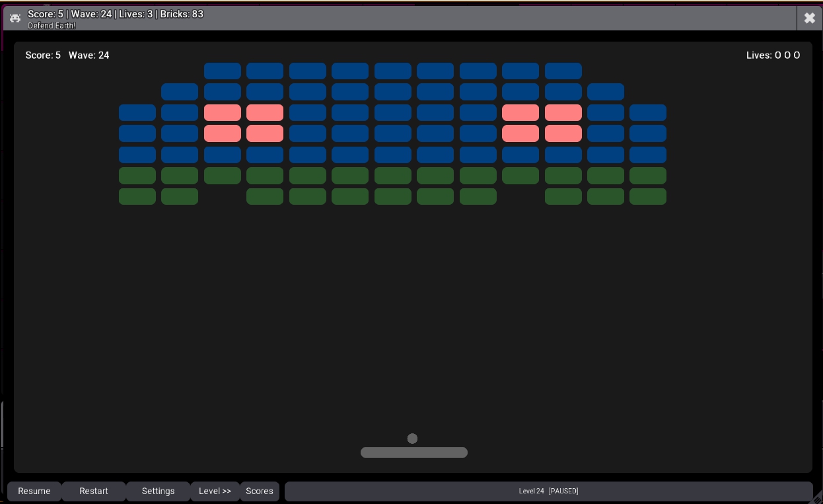Viewport: 823px width, 504px height.
Task: Click the Defend Earth! subtitle text
Action: click(52, 26)
